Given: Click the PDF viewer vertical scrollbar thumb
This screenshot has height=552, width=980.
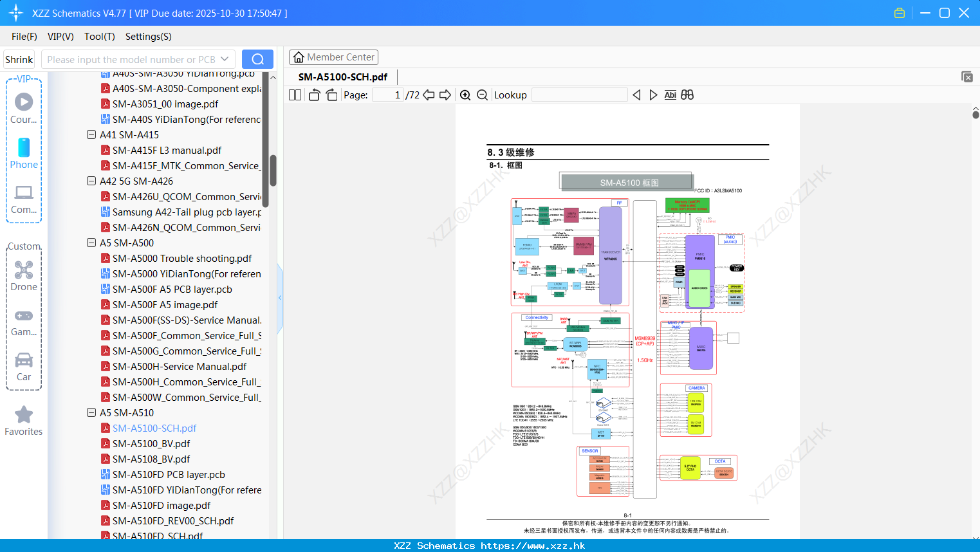Looking at the screenshot, I should coord(975,115).
